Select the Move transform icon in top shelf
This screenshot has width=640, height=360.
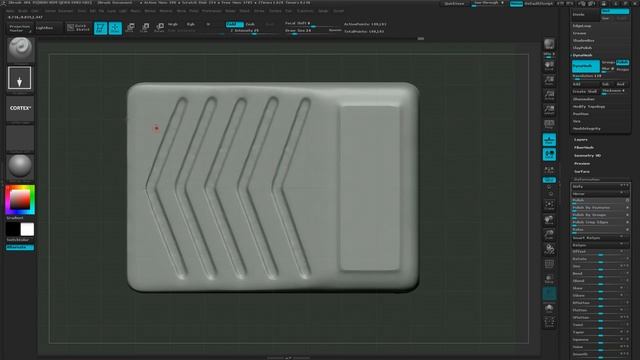130,28
